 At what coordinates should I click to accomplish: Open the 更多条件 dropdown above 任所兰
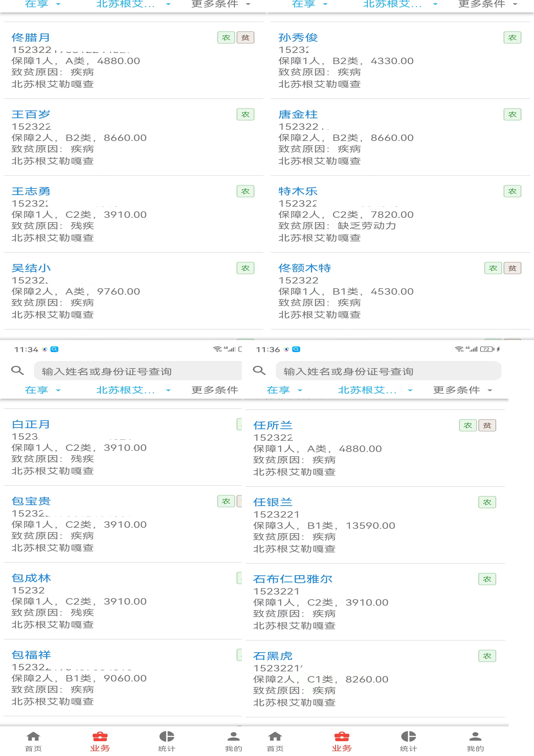tap(462, 390)
